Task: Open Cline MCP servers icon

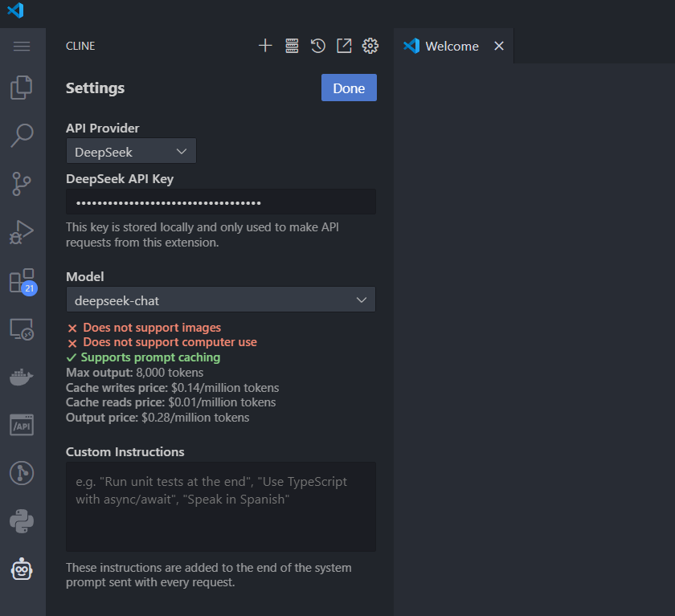Action: coord(292,46)
